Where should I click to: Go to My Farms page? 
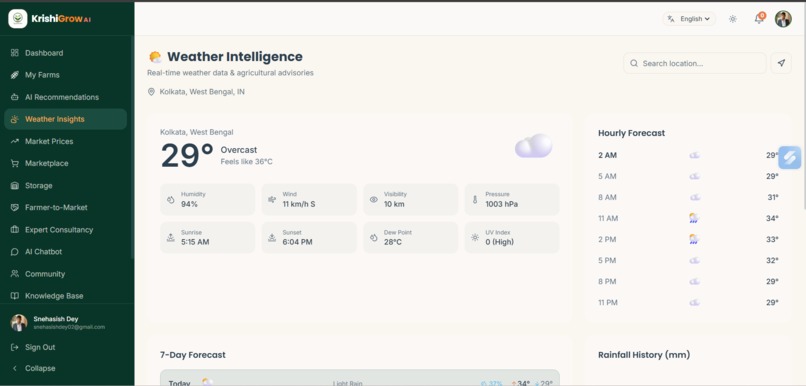click(65, 75)
